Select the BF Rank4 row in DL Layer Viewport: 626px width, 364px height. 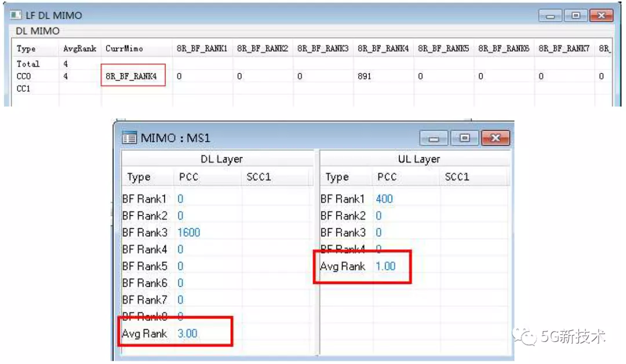[217, 249]
